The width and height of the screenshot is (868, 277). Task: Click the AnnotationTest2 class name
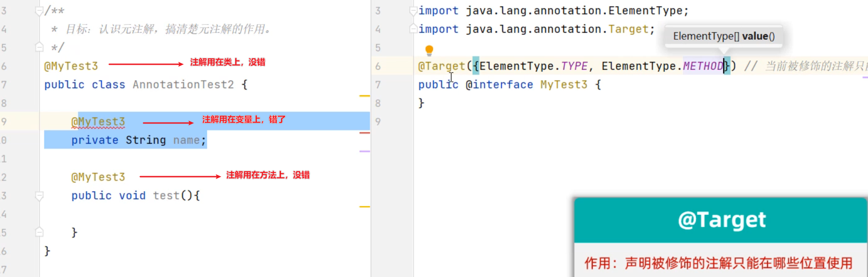(x=183, y=85)
